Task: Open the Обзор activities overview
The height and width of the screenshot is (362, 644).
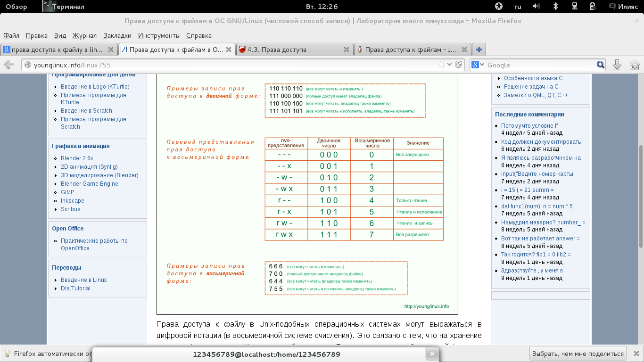Action: [x=17, y=7]
